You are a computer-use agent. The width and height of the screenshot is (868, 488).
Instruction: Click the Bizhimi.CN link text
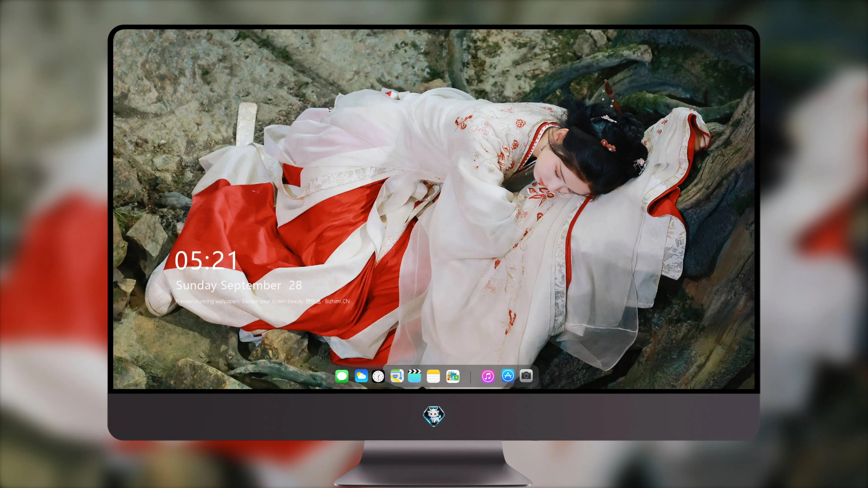pyautogui.click(x=337, y=301)
